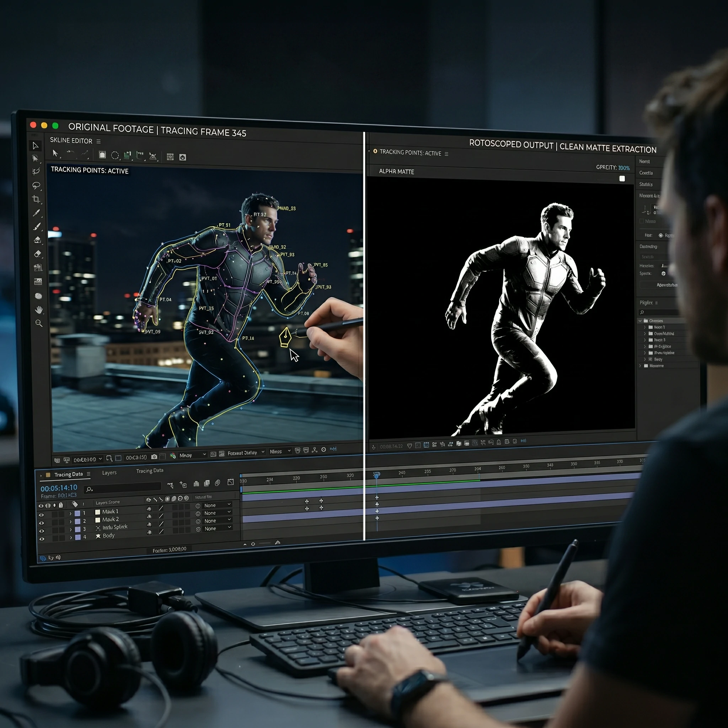Open the Poxeat Disfay dropdown
Image resolution: width=728 pixels, height=728 pixels.
click(x=246, y=453)
